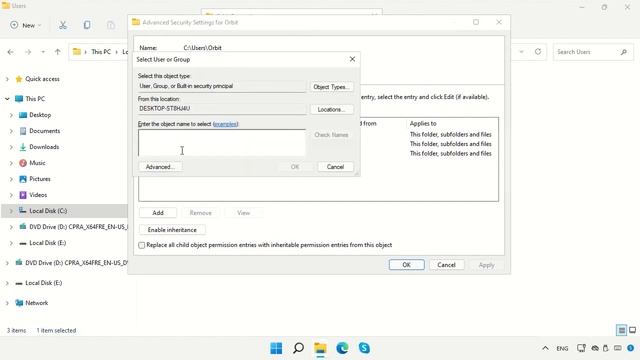Collapse the This PC node

tap(7, 99)
